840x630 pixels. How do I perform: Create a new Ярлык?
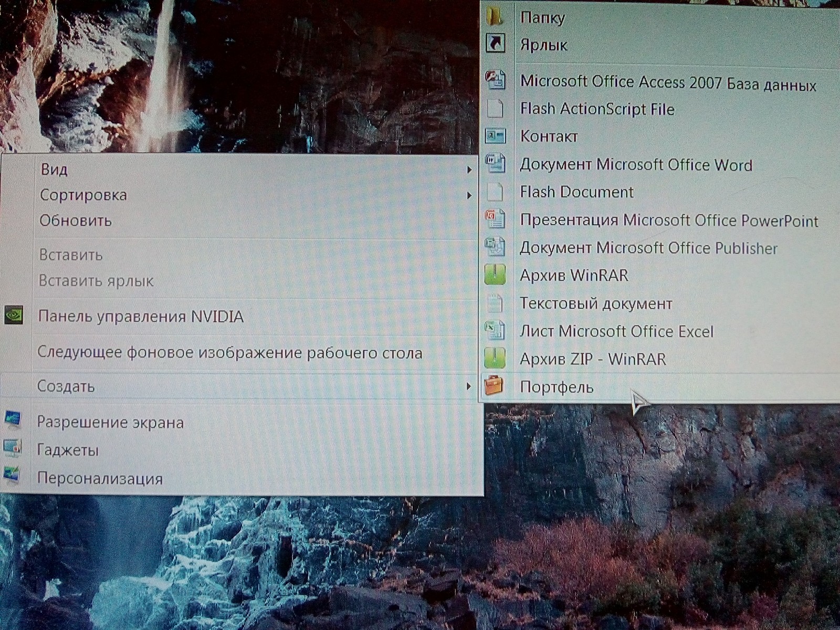click(543, 45)
